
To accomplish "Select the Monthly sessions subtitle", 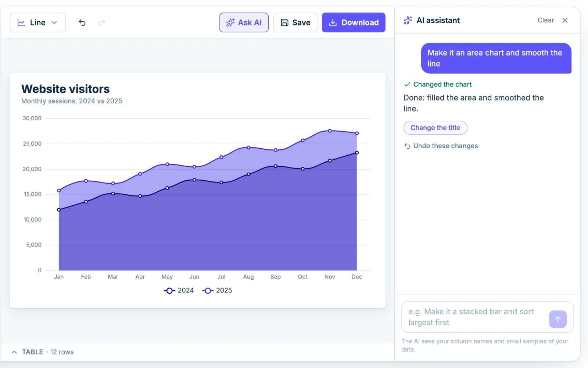I will [x=72, y=101].
